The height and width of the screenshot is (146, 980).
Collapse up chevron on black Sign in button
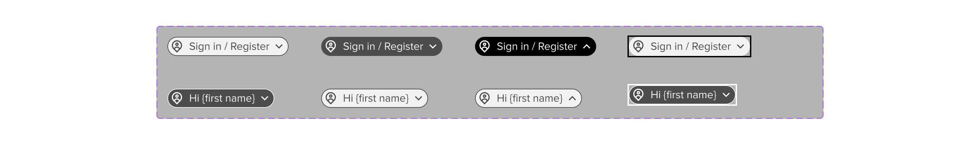point(587,46)
